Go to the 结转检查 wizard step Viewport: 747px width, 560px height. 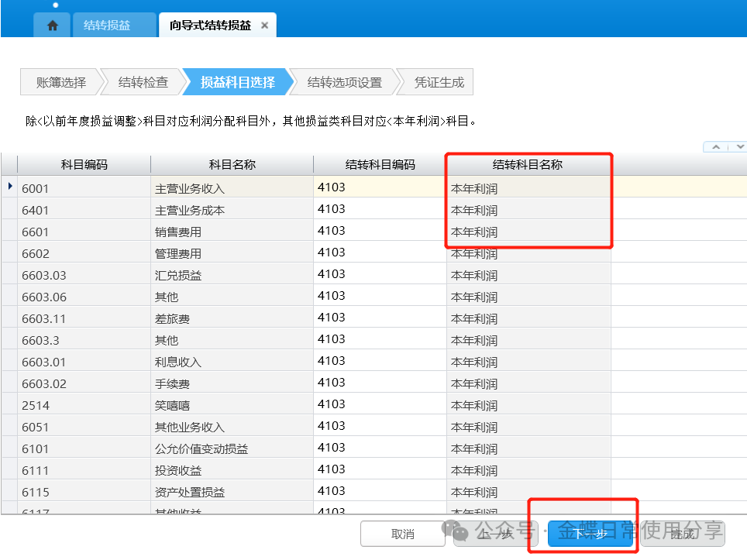pyautogui.click(x=143, y=82)
